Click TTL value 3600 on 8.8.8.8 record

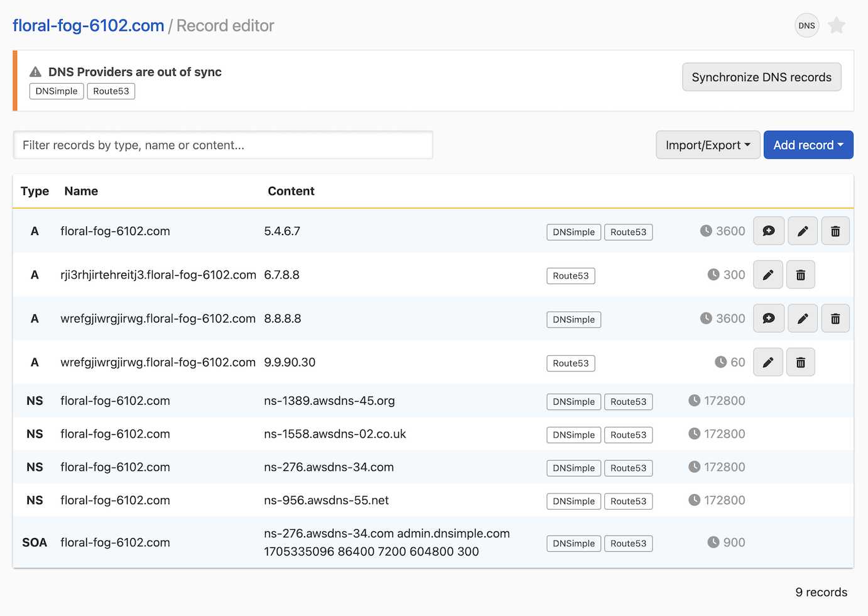point(730,318)
